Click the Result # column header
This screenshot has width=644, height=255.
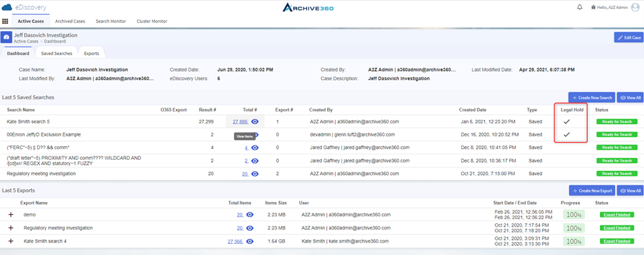(x=207, y=110)
